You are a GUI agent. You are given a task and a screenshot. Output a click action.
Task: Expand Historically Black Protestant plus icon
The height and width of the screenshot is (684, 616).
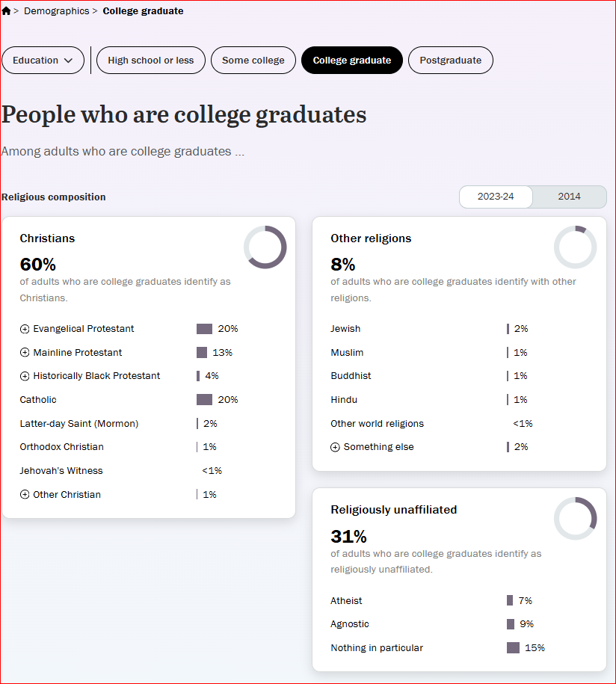(25, 376)
